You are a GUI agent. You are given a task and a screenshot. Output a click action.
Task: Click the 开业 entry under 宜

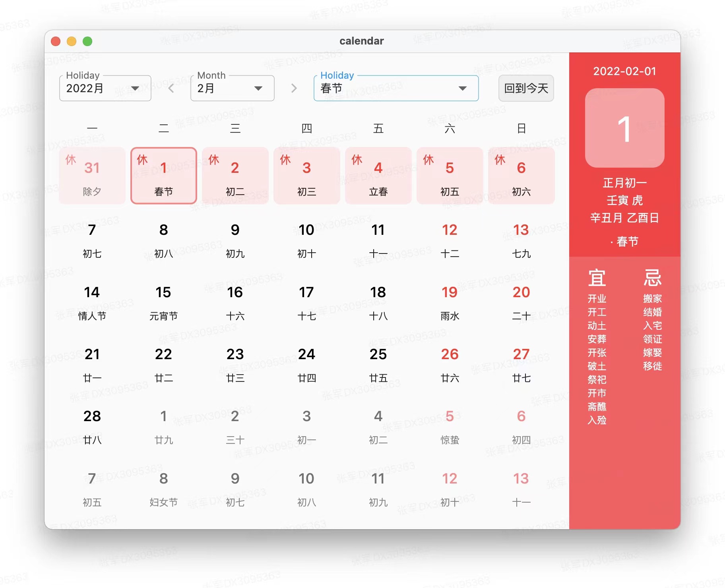(597, 298)
